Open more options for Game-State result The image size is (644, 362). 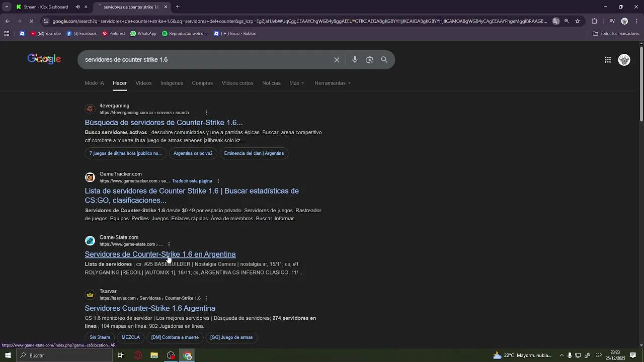click(x=169, y=244)
